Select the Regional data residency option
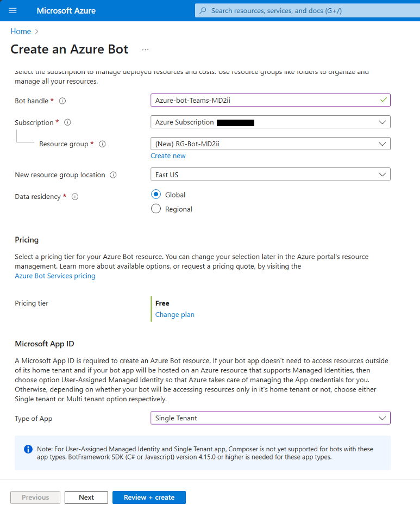This screenshot has width=420, height=510. [156, 209]
